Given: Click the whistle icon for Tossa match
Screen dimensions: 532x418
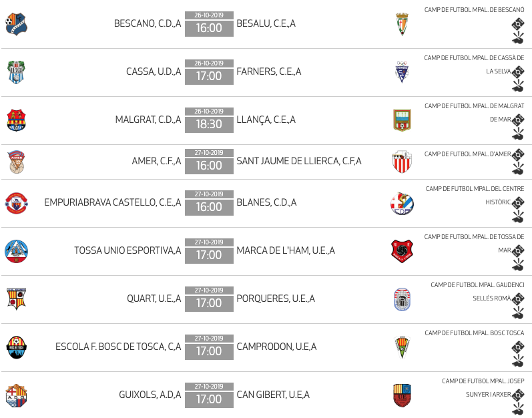Looking at the screenshot, I should 517,264.
